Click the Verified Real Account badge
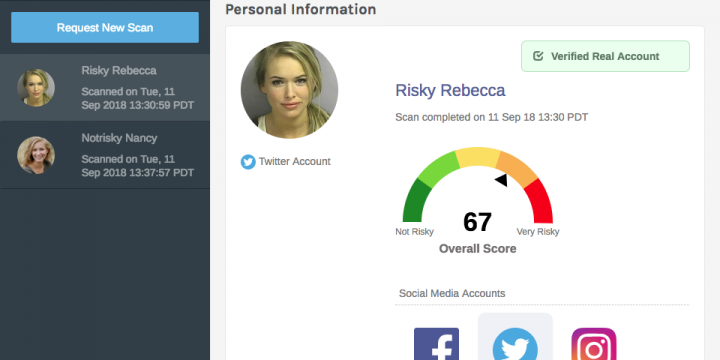 tap(605, 56)
